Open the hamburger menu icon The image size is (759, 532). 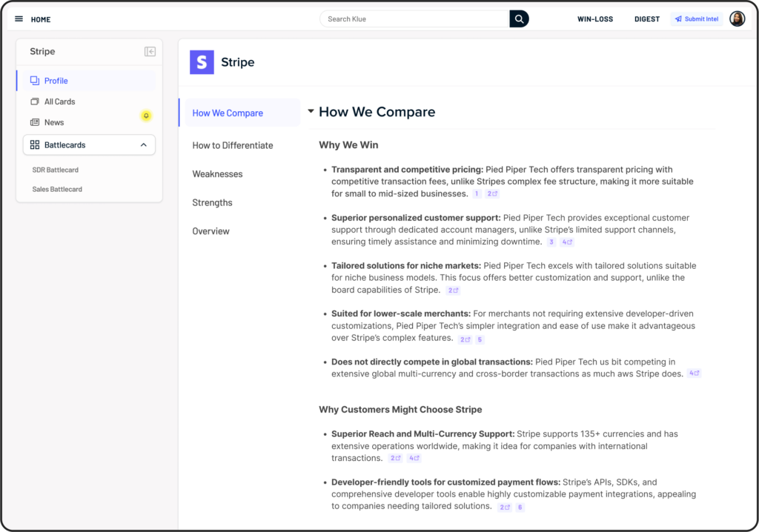[19, 19]
